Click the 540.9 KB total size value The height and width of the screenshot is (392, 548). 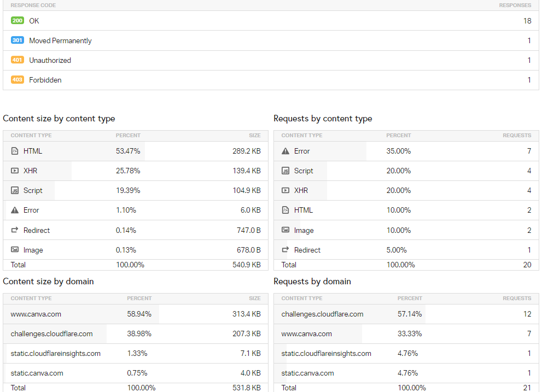tap(247, 265)
